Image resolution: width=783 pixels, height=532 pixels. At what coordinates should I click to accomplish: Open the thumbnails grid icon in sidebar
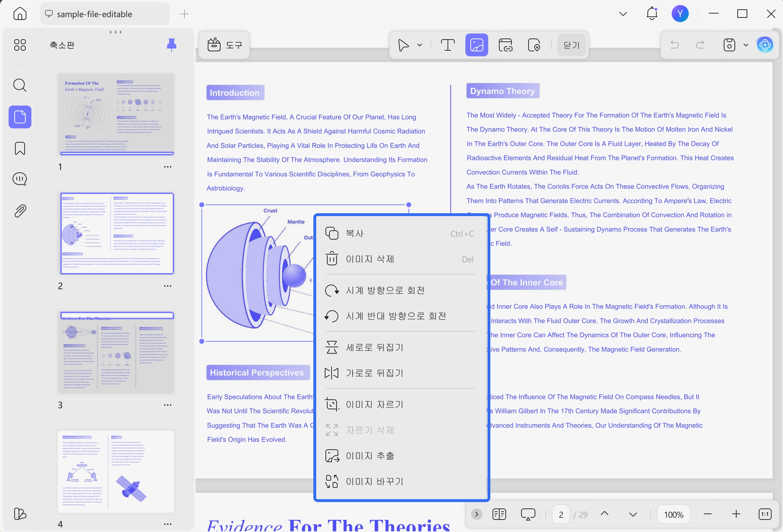(20, 45)
